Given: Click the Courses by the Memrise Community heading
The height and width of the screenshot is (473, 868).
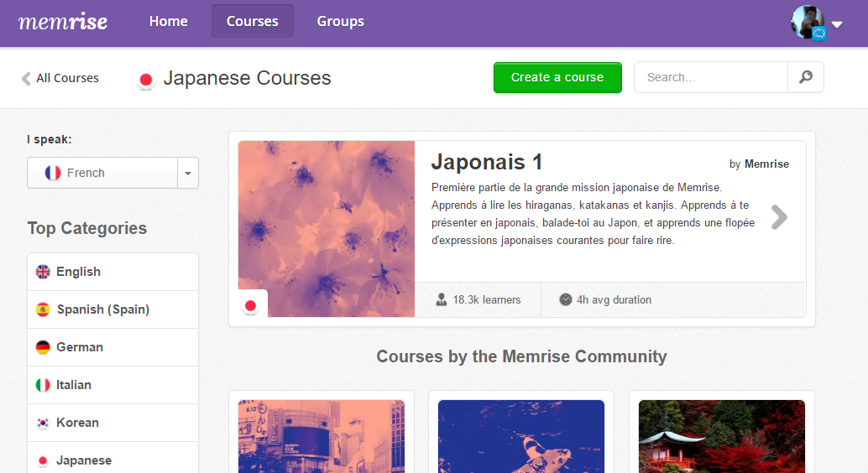Looking at the screenshot, I should (x=521, y=356).
